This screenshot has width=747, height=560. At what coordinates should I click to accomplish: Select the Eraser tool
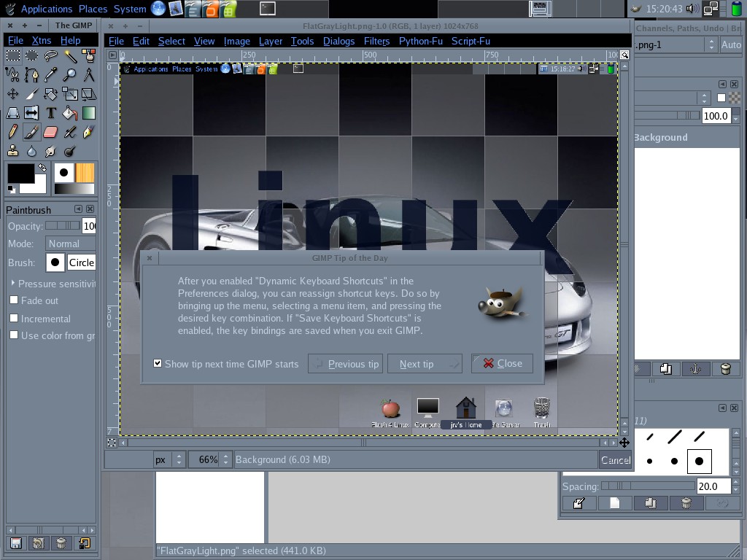pyautogui.click(x=51, y=132)
